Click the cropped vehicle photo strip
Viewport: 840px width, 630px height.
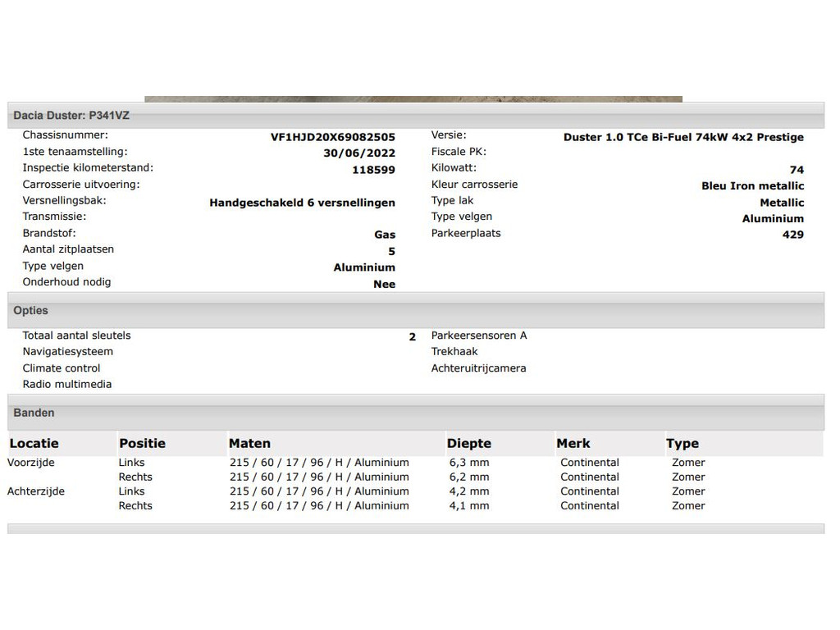tap(413, 99)
